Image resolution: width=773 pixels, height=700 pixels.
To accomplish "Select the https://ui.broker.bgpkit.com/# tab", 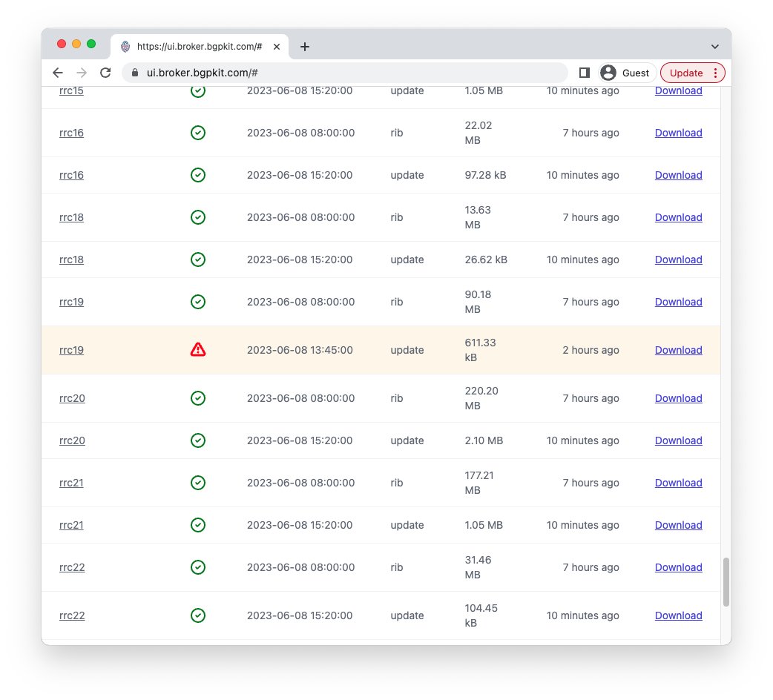I will [200, 47].
